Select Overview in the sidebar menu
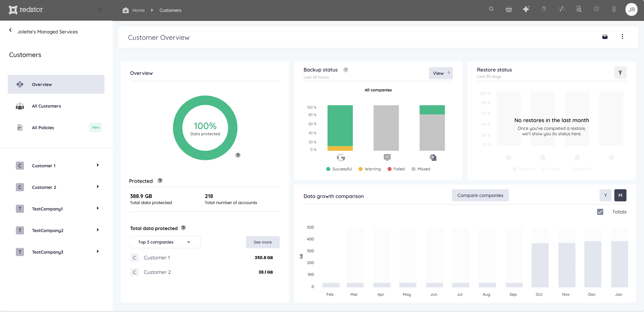Viewport: 644px width, 312px height. (x=56, y=84)
